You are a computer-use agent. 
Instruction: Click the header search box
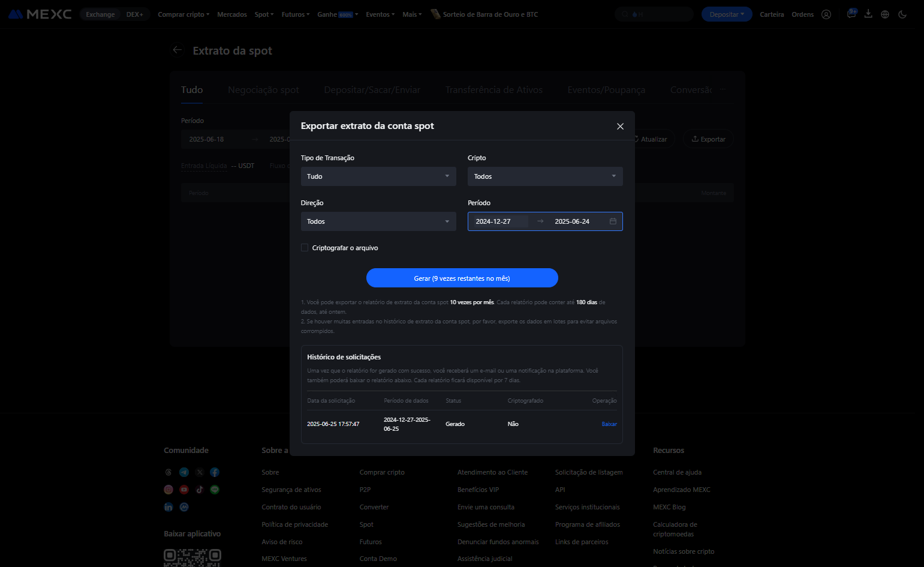[654, 14]
